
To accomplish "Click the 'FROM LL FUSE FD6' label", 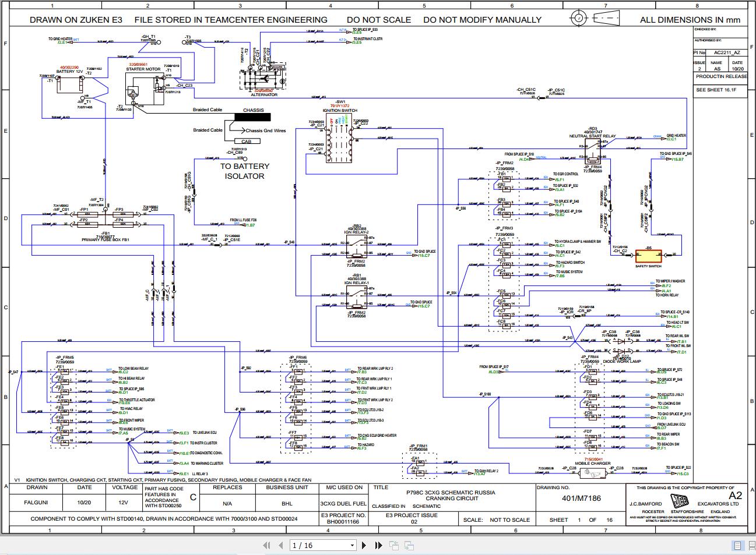I will pos(243,220).
